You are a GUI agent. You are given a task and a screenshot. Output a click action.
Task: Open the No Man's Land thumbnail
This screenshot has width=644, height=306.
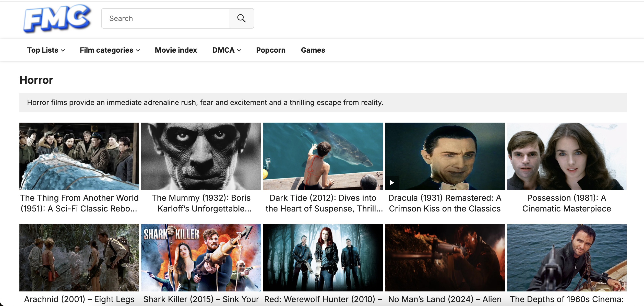445,258
